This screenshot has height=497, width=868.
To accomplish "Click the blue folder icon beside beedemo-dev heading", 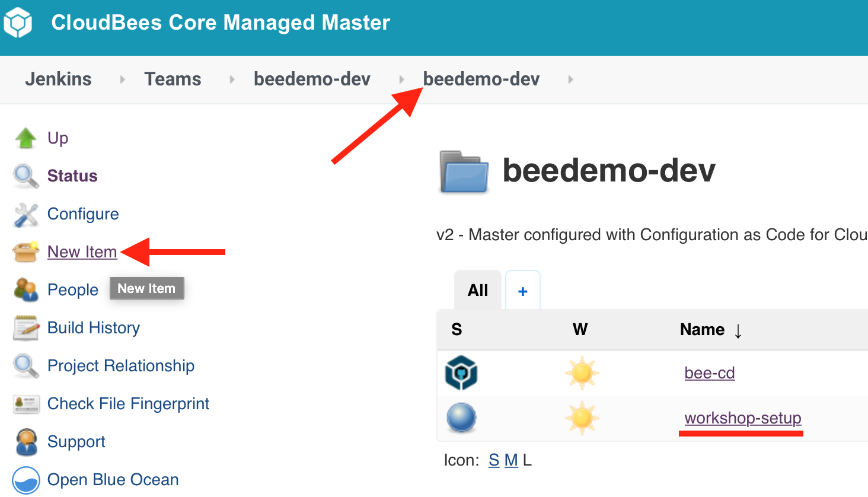I will [464, 172].
